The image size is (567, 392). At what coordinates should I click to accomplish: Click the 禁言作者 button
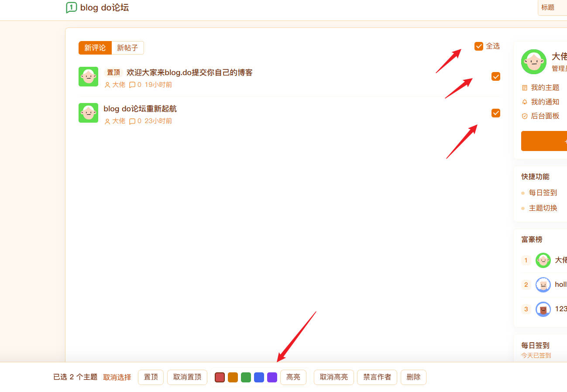377,377
